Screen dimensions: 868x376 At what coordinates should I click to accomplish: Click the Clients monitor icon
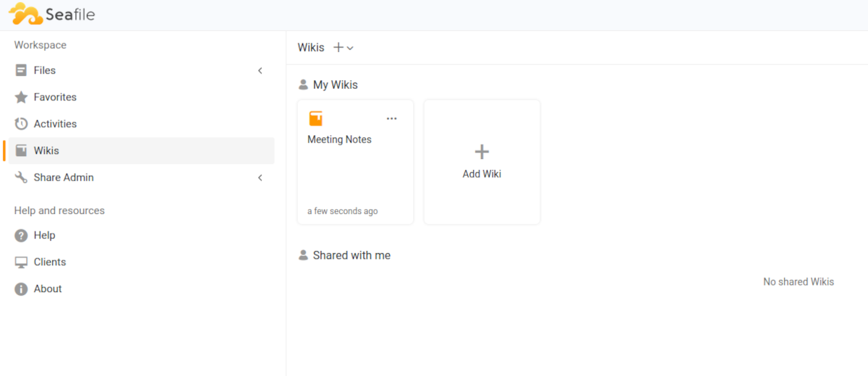(21, 262)
